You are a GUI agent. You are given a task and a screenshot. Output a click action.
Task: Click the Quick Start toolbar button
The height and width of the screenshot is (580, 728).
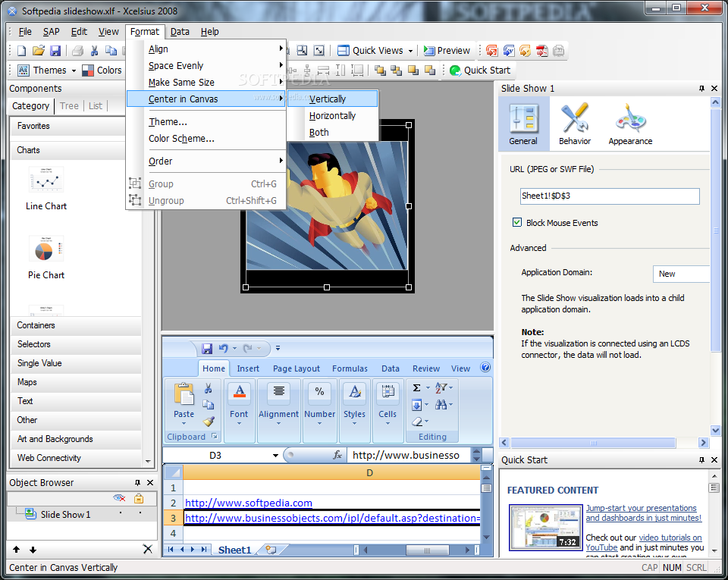click(x=480, y=70)
